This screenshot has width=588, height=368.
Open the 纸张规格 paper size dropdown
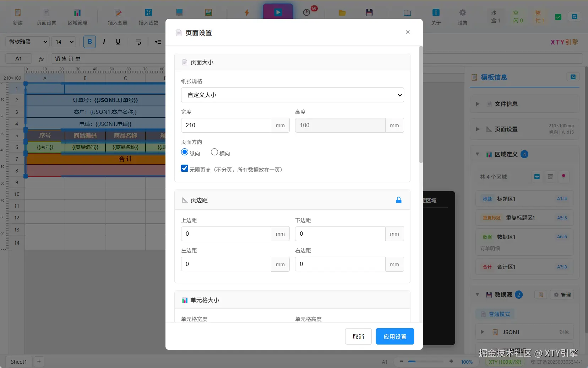click(293, 95)
